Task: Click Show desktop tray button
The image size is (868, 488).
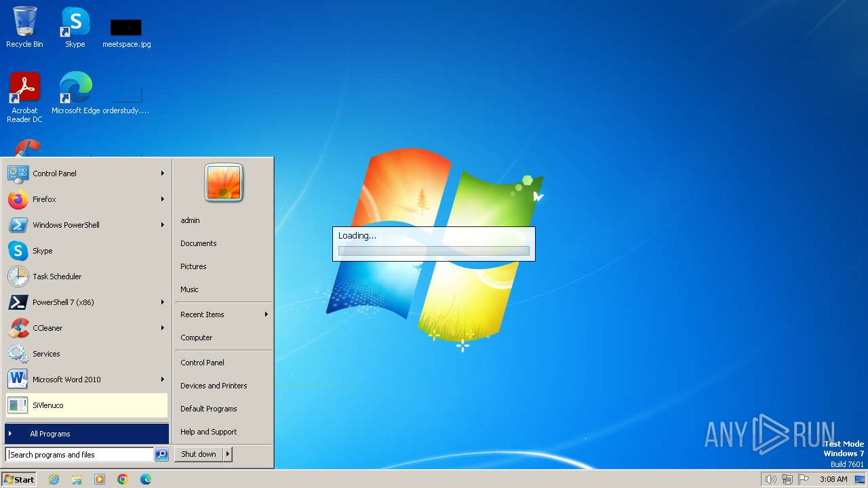Action: click(861, 479)
